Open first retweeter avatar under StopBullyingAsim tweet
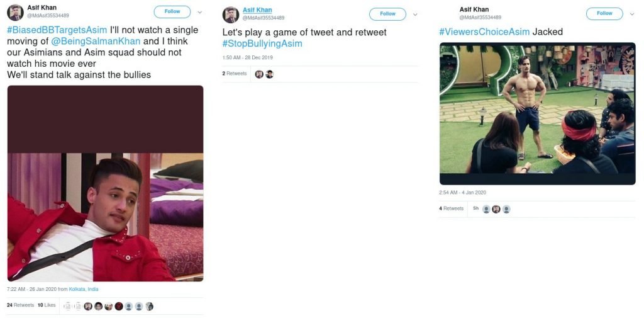The height and width of the screenshot is (318, 644). tap(259, 74)
